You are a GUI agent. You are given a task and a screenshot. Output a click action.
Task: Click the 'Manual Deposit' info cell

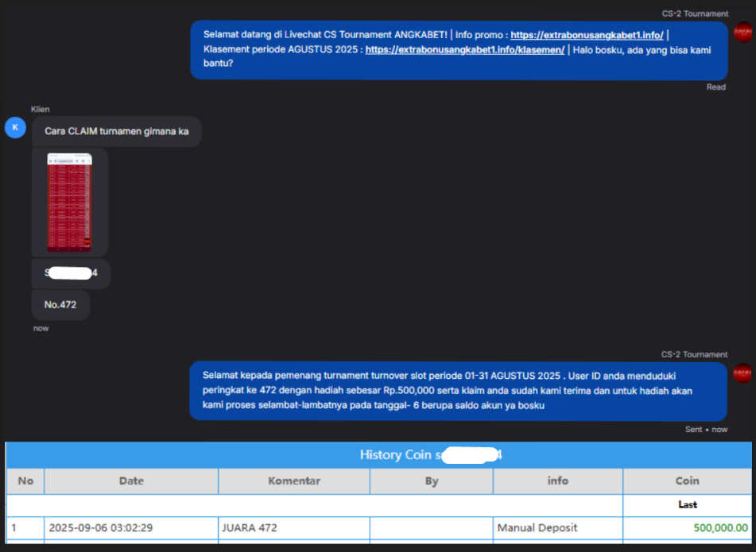(558, 528)
